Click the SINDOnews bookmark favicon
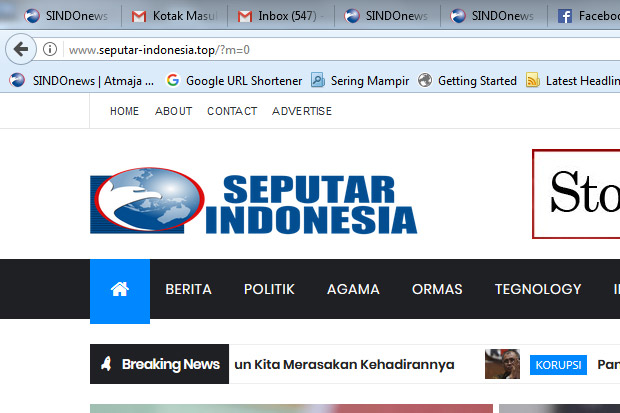 [17, 80]
